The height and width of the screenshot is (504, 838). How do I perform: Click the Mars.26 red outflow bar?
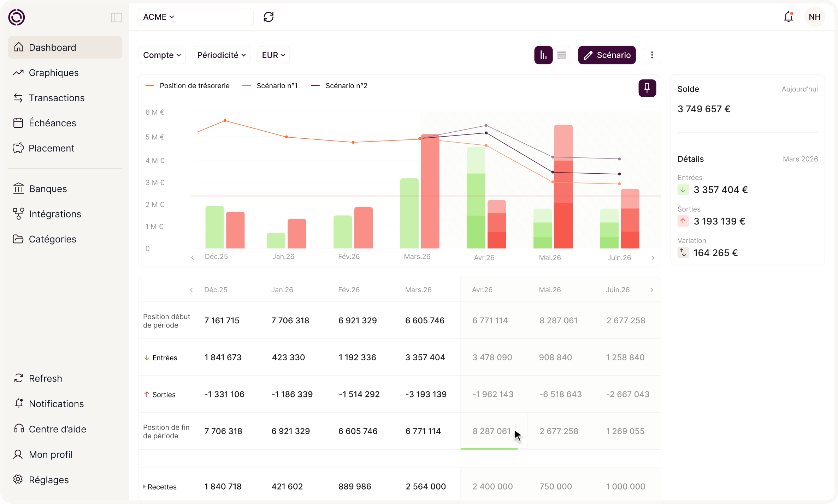click(x=430, y=191)
